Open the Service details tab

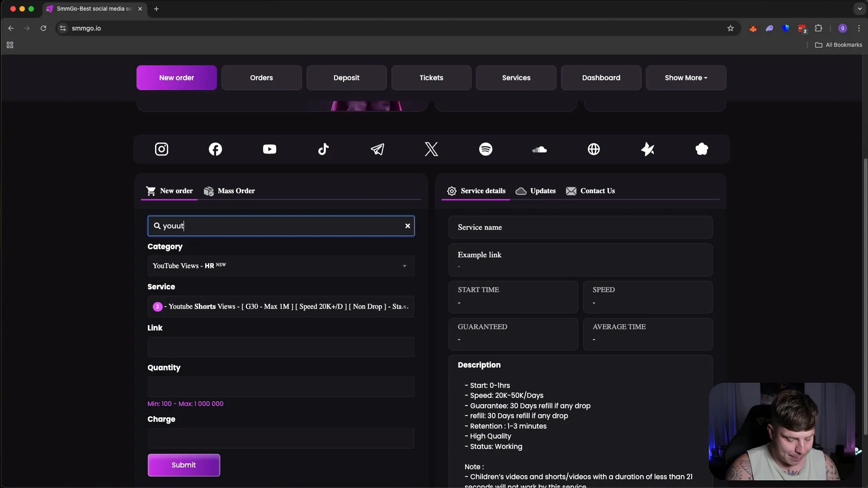pos(476,191)
